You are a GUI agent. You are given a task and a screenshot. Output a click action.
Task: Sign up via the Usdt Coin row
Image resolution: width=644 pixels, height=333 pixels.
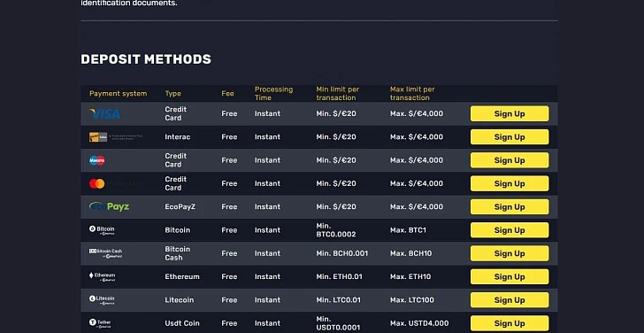pos(510,323)
